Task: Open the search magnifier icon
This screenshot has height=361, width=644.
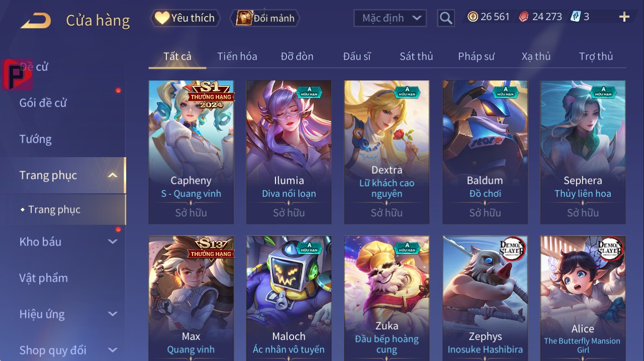Action: [445, 18]
